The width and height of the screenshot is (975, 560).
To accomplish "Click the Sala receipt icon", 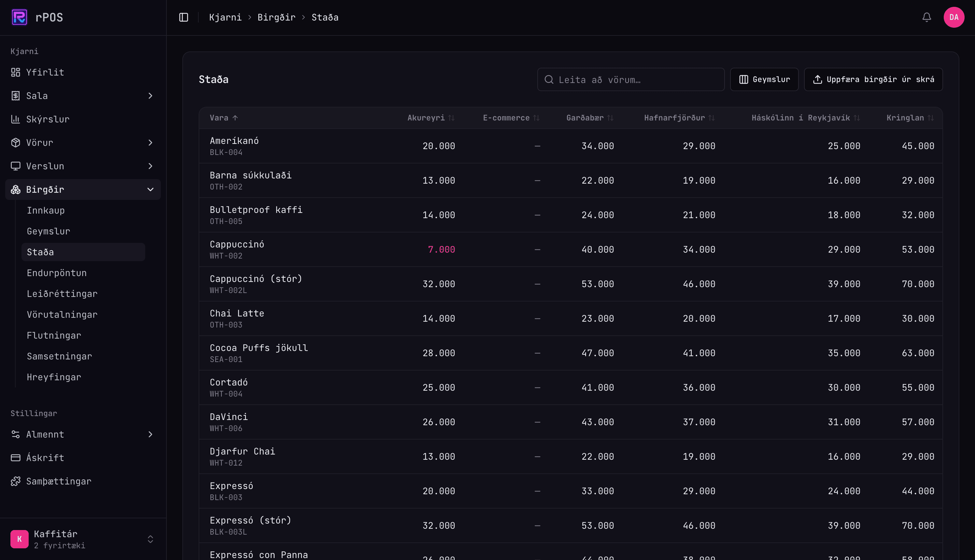I will (x=15, y=96).
